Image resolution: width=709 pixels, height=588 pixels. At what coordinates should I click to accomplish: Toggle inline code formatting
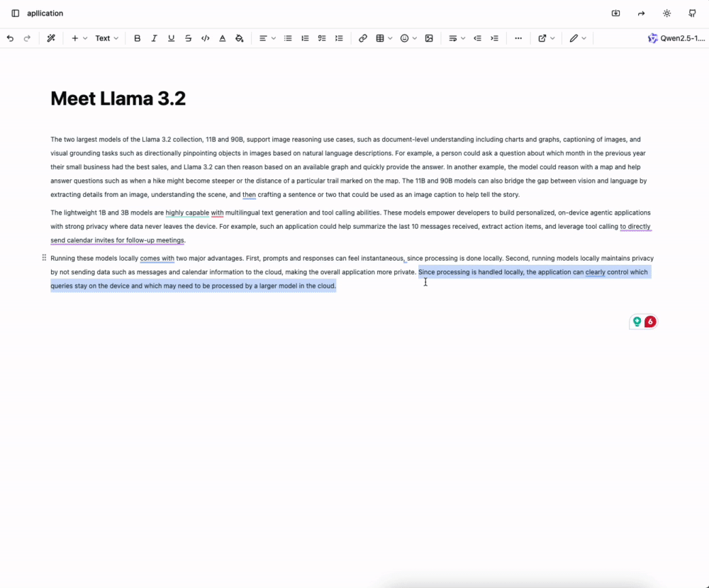(206, 38)
